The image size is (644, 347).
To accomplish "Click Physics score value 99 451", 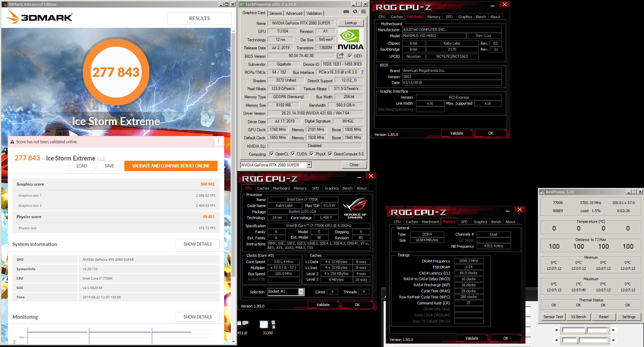I will [x=209, y=217].
